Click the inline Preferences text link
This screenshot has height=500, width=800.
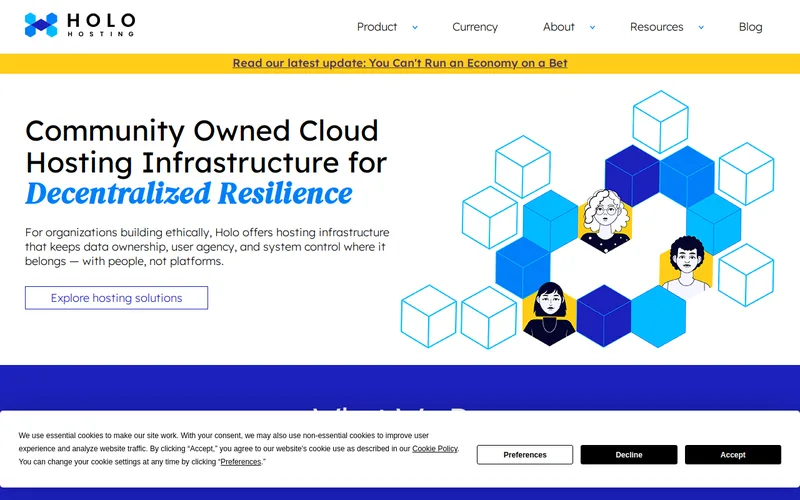[240, 462]
